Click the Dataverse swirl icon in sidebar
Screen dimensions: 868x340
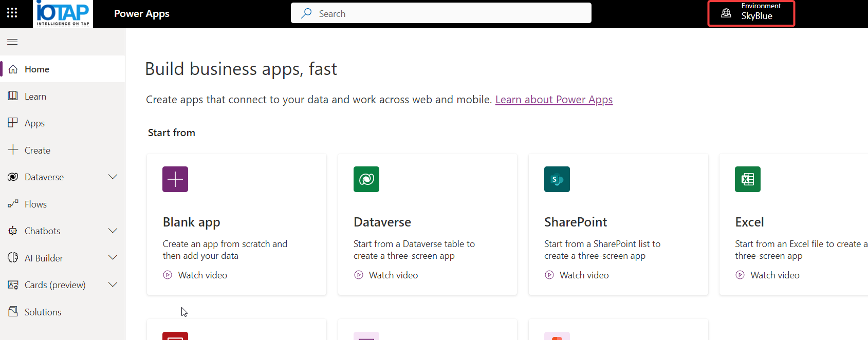tap(13, 177)
